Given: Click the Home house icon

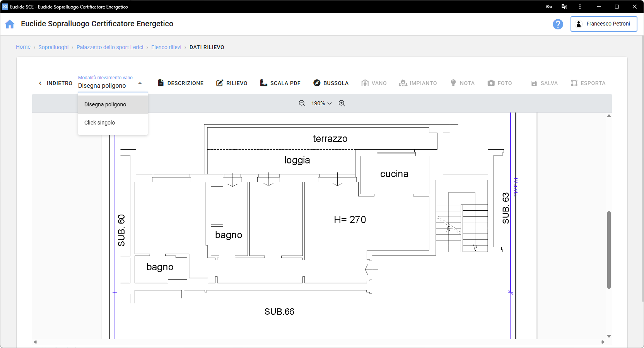Looking at the screenshot, I should pos(10,24).
